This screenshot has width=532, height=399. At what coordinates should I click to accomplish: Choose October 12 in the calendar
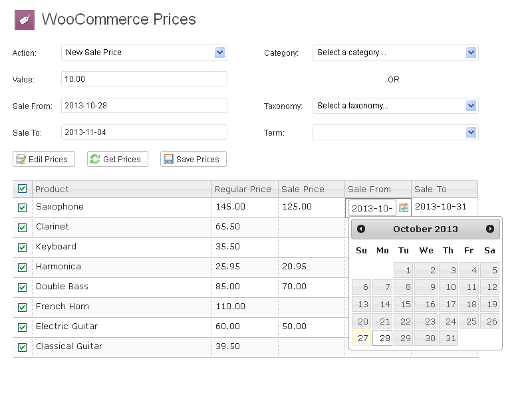[489, 287]
